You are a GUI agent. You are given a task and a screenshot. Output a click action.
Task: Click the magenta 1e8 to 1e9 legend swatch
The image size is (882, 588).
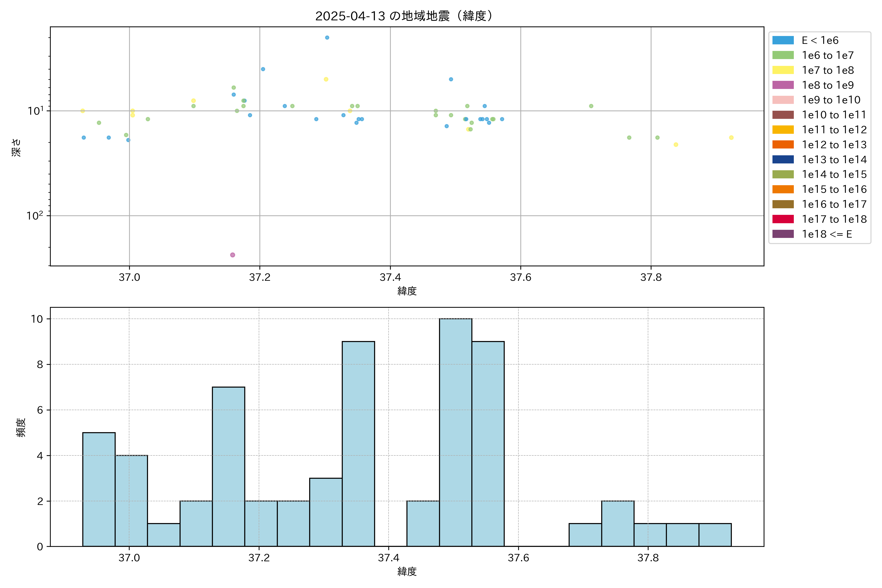[783, 85]
